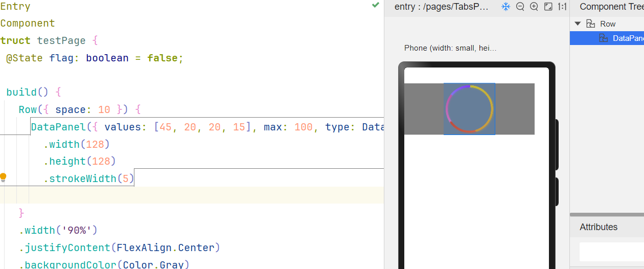Select the Row item label in tree
Viewport: 644px width, 269px height.
point(608,24)
